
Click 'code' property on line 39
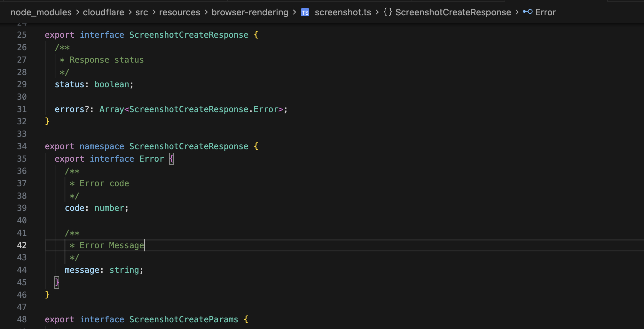pos(75,208)
